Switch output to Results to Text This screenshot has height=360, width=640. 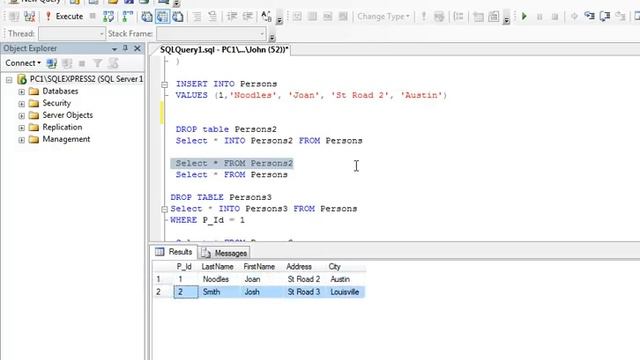point(147,16)
